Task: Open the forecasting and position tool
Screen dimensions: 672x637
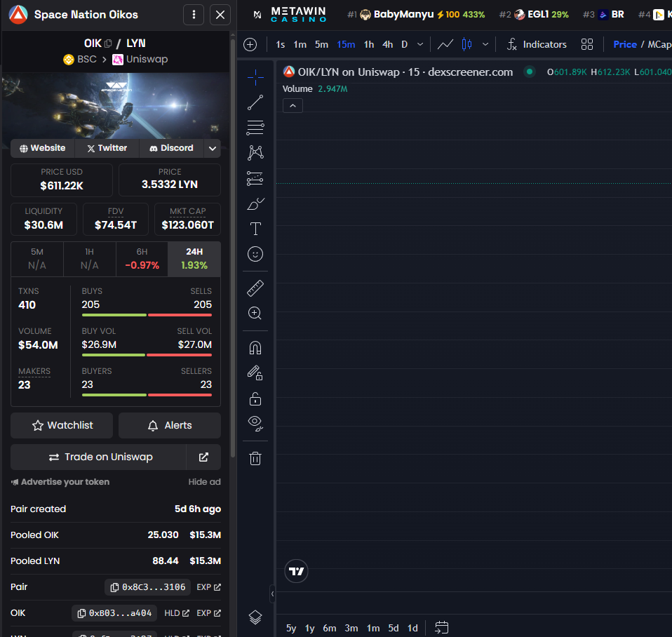Action: point(255,178)
